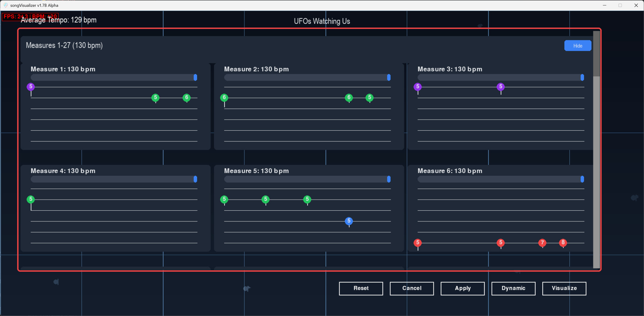Click the green 5 marker in Measure 4
This screenshot has height=316, width=644.
31,199
